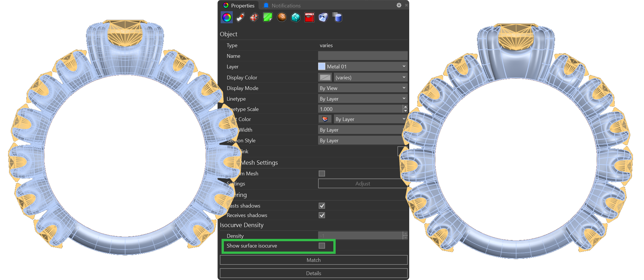Select the Object properties color wheel icon
Viewport: 644px width, 280px height.
226,18
